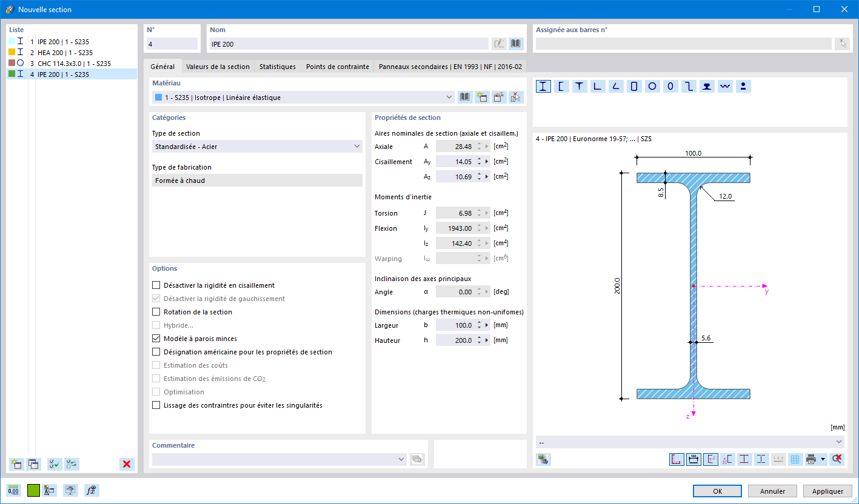Image resolution: width=859 pixels, height=504 pixels.
Task: Toggle Désactiver la rigidité de gauchissement
Action: 156,299
